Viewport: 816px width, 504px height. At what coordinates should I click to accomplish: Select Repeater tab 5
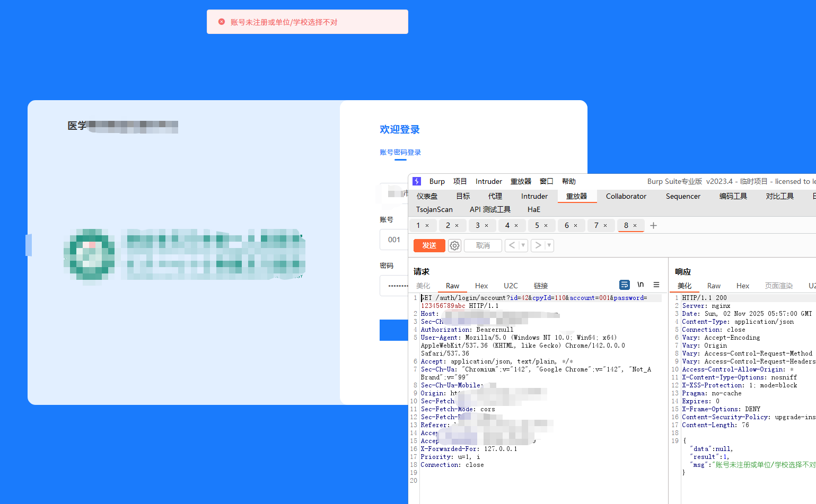coord(537,225)
